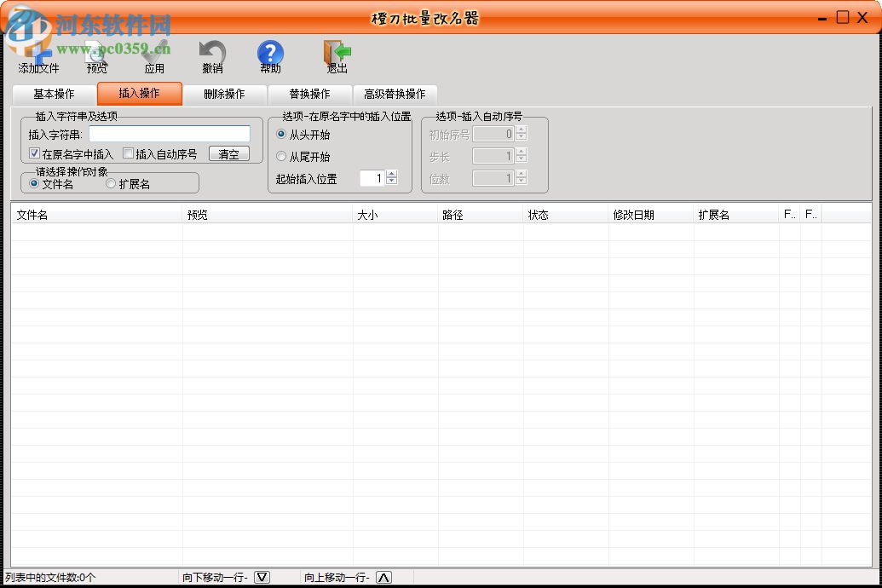The image size is (882, 588).
Task: Click the 退出 (Exit) door icon
Action: pyautogui.click(x=335, y=51)
